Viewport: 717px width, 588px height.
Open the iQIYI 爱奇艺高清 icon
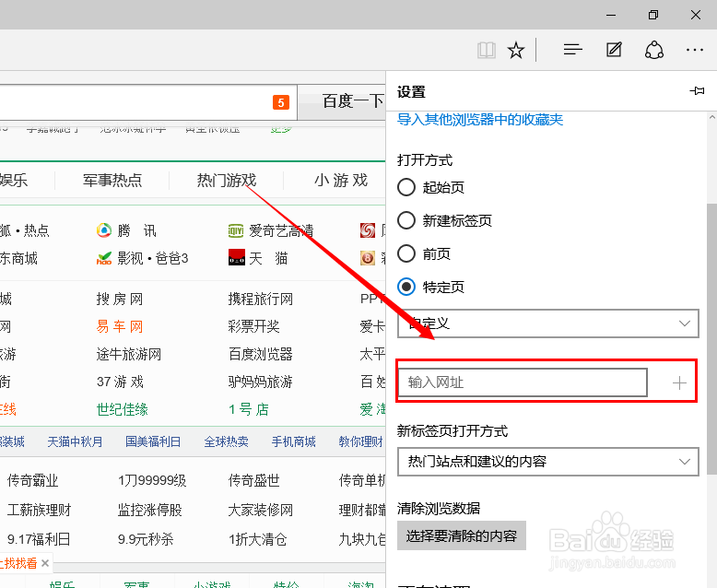click(x=236, y=230)
